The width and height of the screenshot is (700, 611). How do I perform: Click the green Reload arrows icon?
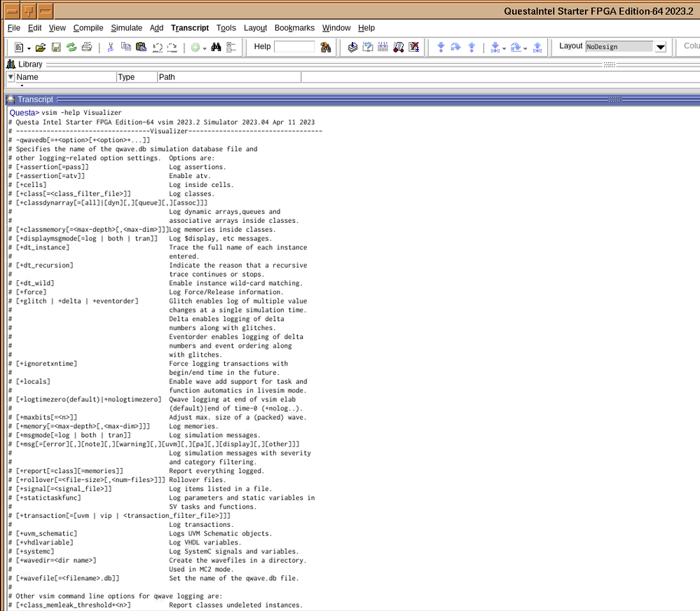pos(71,47)
